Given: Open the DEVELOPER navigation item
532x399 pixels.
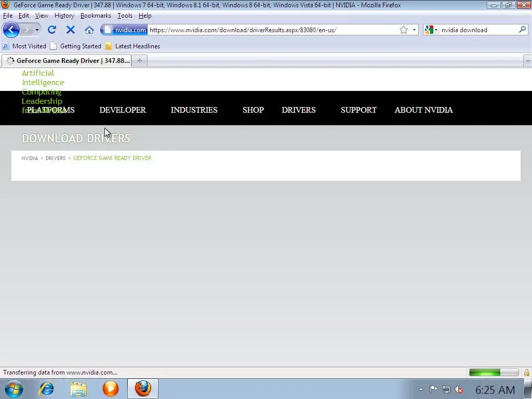Looking at the screenshot, I should coord(123,110).
